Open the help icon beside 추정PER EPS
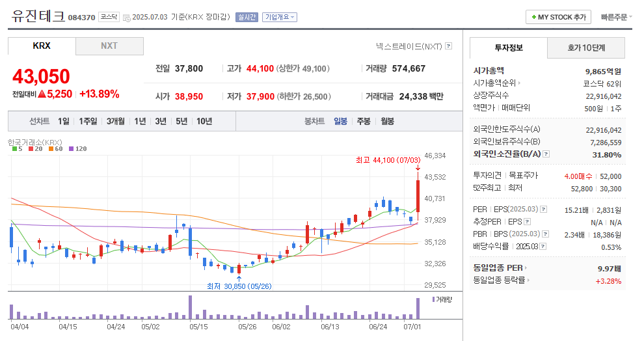The image size is (644, 341). point(528,222)
